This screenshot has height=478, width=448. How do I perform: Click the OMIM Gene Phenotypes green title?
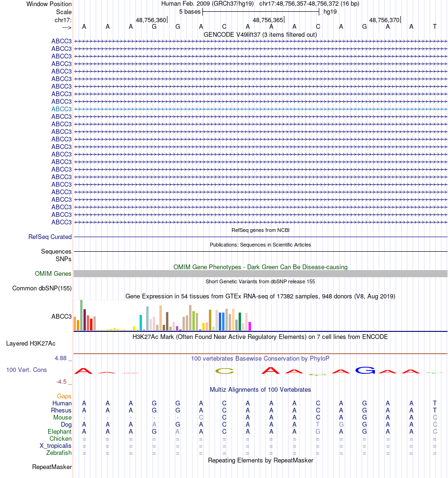click(x=260, y=267)
